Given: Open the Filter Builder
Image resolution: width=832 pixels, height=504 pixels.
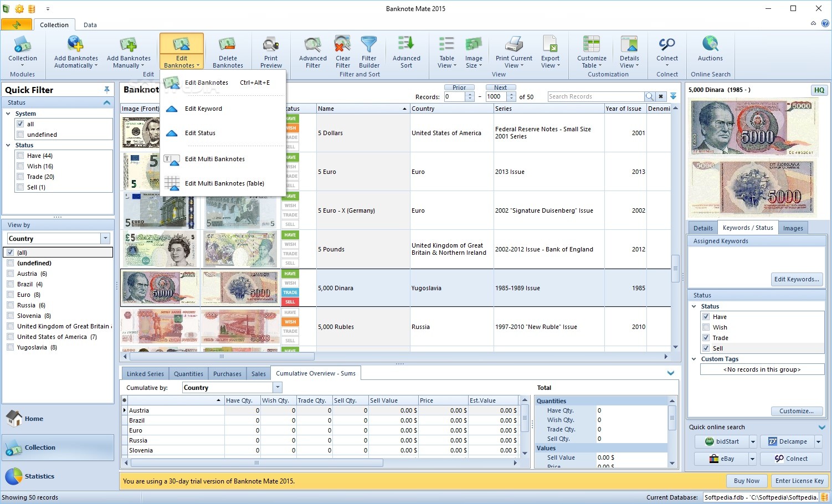Looking at the screenshot, I should point(369,51).
